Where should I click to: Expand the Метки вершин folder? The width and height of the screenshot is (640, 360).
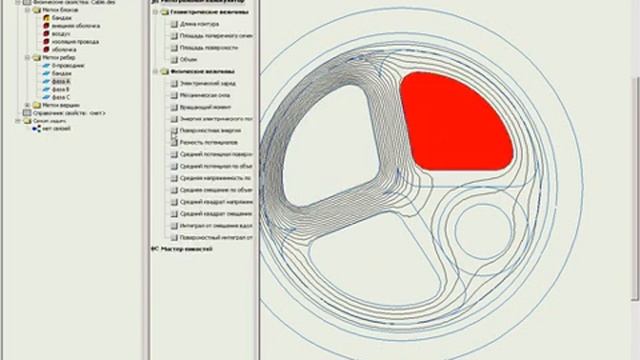pyautogui.click(x=27, y=105)
